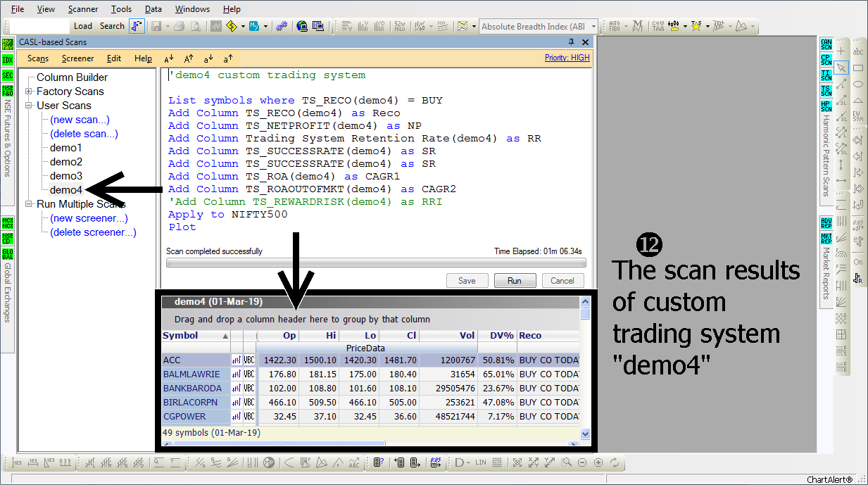Open the GLOBAL exchanges icon

pos(8,254)
